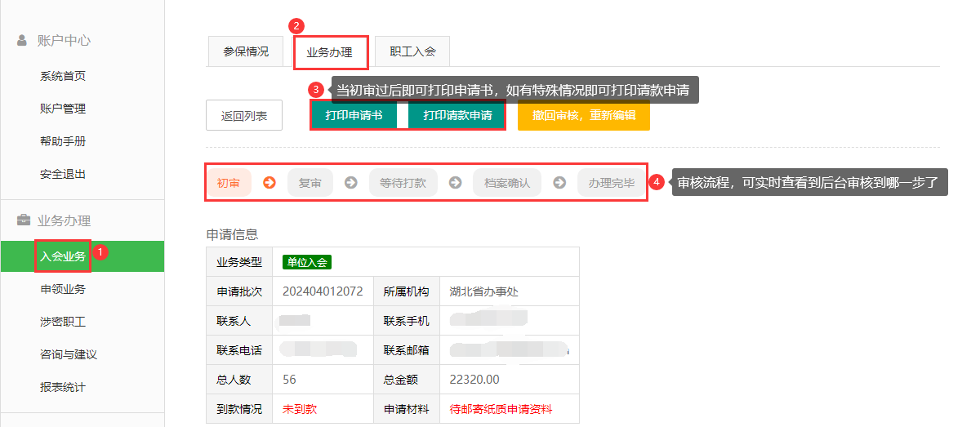Click the 打印请款申请 button
This screenshot has height=427, width=980.
457,115
